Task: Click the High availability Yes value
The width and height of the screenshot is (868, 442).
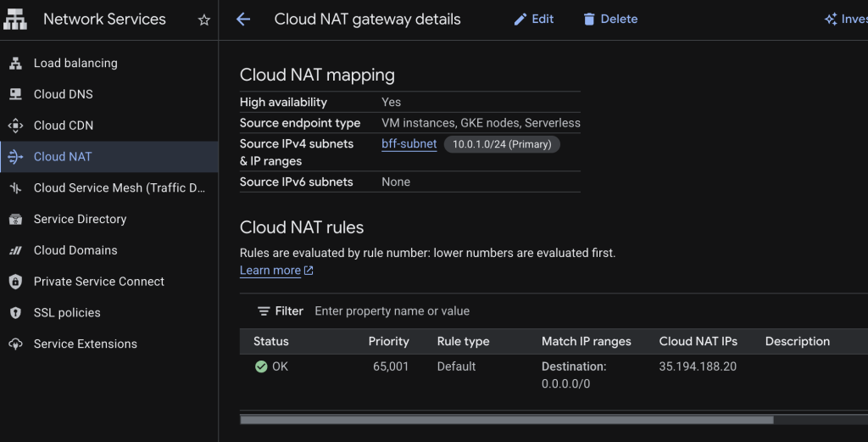Action: pos(392,103)
